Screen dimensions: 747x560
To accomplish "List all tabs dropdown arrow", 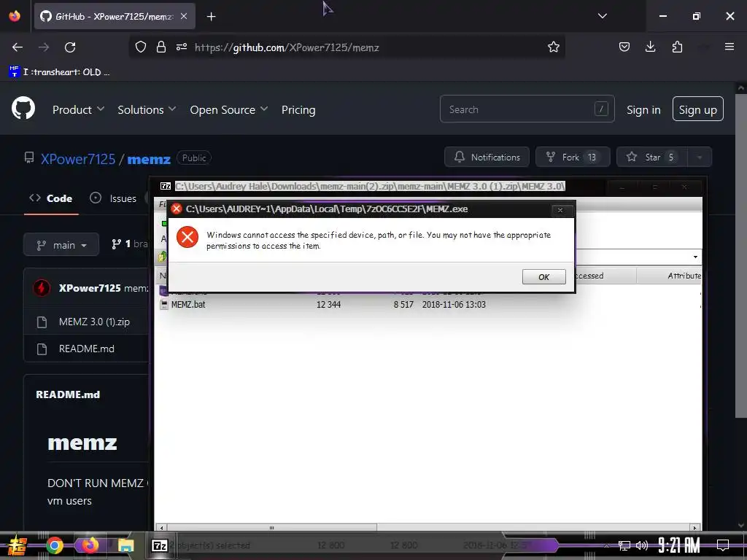I will 602,16.
